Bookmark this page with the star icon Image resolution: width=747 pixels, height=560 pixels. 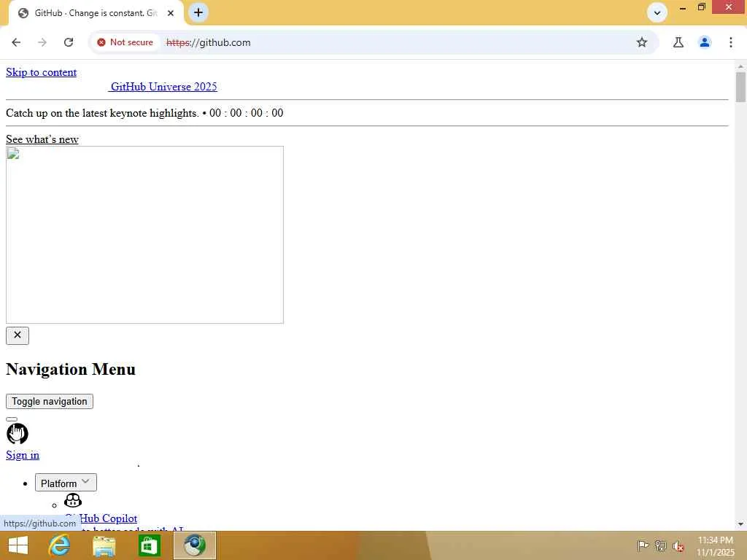[x=642, y=42]
